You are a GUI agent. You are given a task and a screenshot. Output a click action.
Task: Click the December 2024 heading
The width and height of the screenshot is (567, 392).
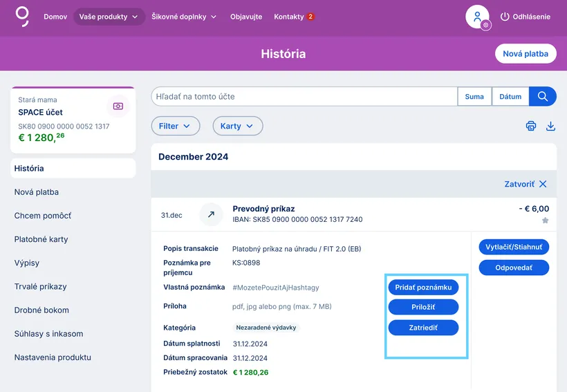click(x=194, y=156)
